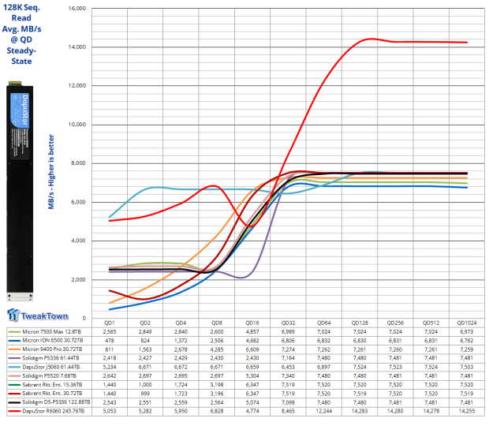Select the 2,000 y-axis tick label

point(78,279)
